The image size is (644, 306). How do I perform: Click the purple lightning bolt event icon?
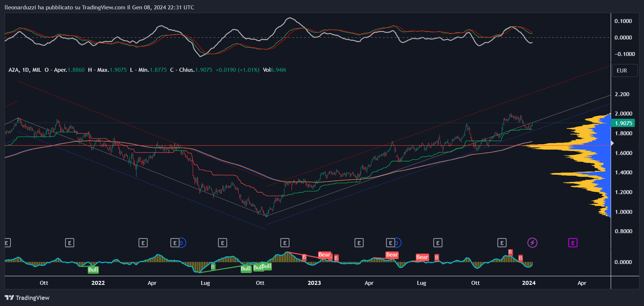532,243
